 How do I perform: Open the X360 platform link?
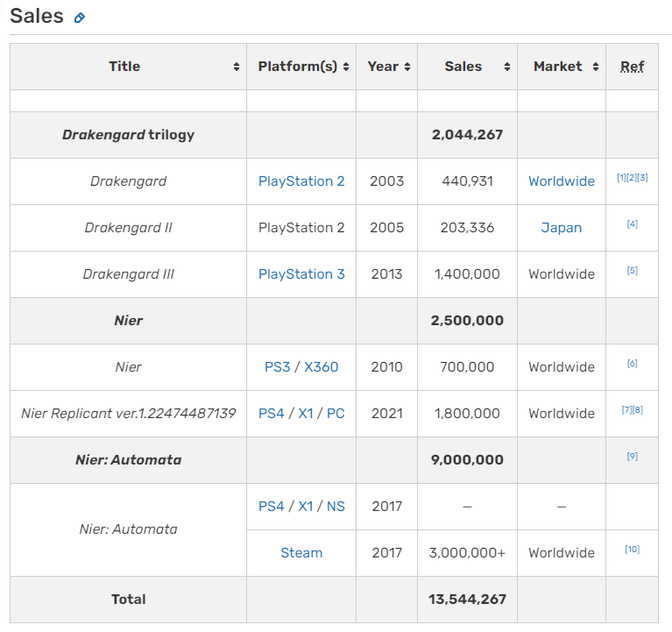(322, 367)
